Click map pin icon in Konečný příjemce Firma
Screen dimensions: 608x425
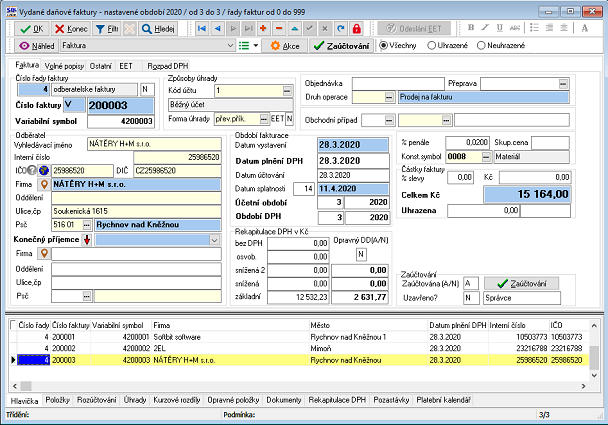pyautogui.click(x=44, y=254)
